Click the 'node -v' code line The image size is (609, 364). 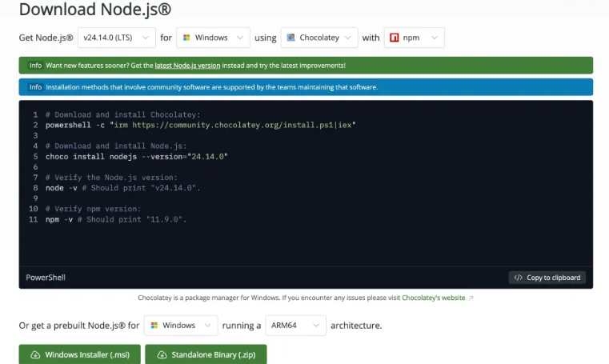(122, 188)
